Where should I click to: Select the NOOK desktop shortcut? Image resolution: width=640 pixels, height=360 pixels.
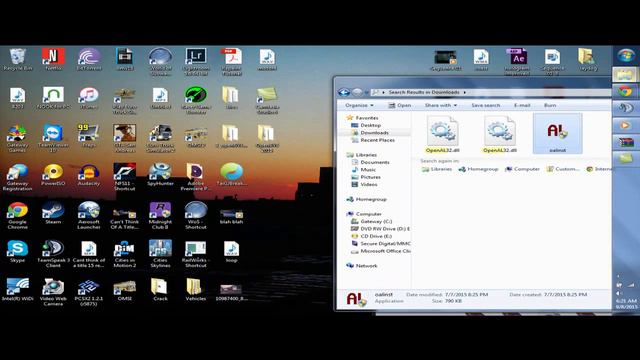[x=53, y=98]
